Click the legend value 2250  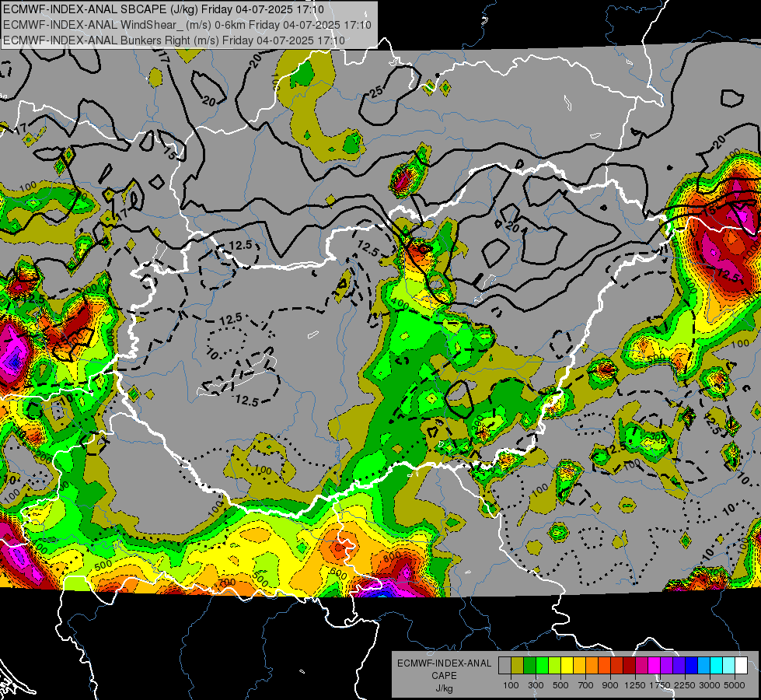tap(685, 685)
